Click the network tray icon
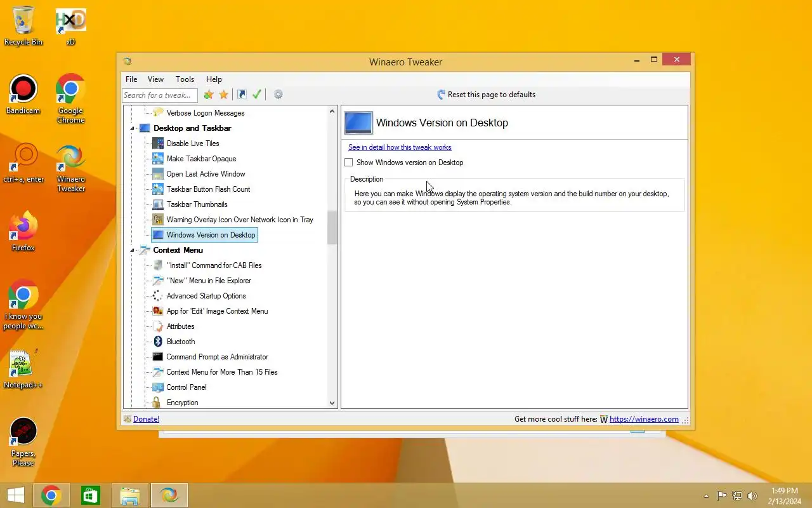The height and width of the screenshot is (508, 812). (x=737, y=496)
